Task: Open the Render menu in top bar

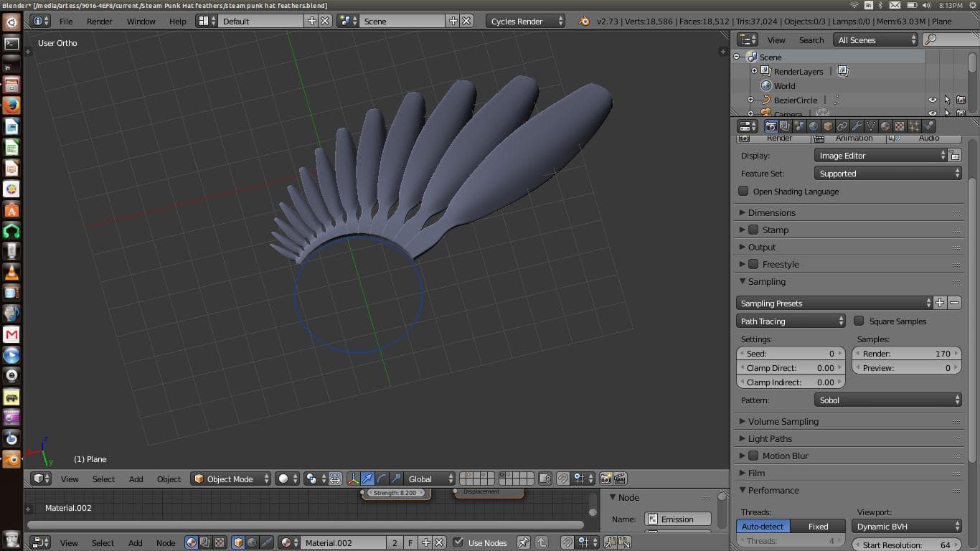Action: [99, 22]
